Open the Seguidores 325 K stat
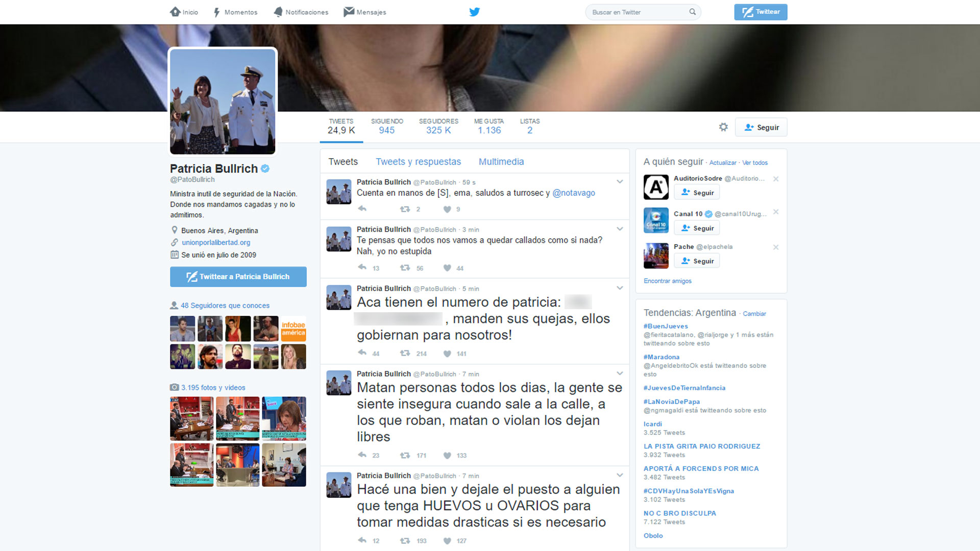Screen dimensions: 980x551 (x=438, y=126)
